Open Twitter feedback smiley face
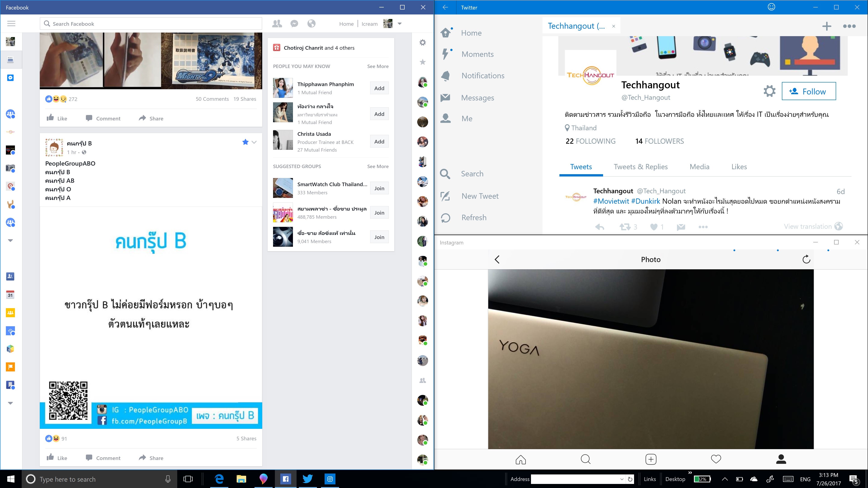 pos(771,7)
